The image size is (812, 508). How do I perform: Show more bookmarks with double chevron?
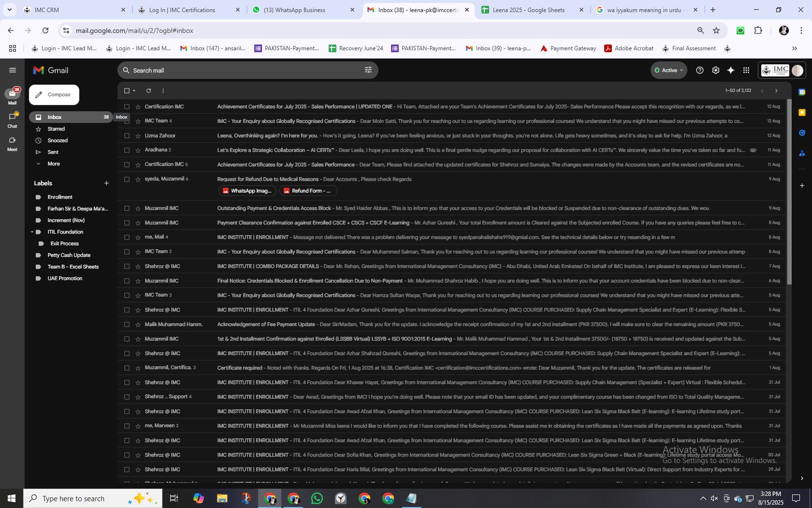794,48
